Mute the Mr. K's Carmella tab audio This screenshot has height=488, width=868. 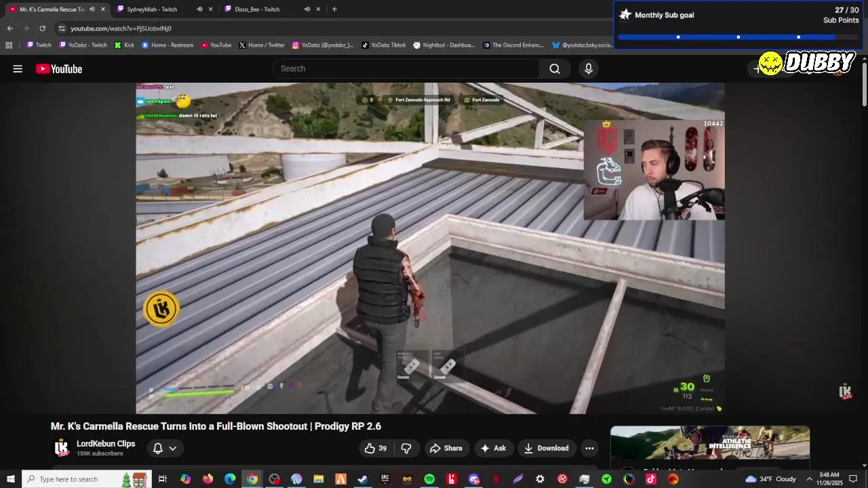(92, 9)
